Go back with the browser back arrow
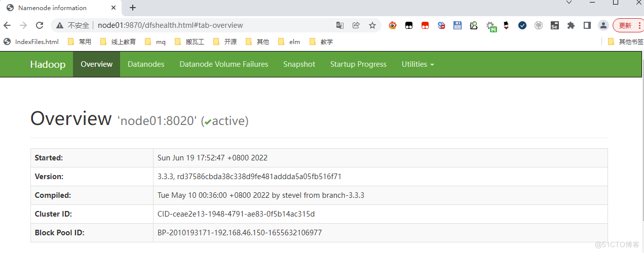Viewport: 644px width, 253px height. click(7, 25)
